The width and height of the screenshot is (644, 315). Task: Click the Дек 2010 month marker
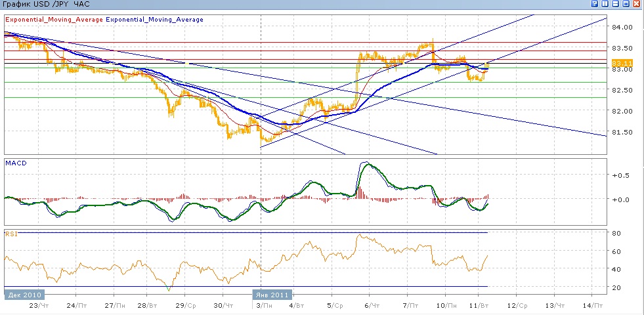point(24,295)
